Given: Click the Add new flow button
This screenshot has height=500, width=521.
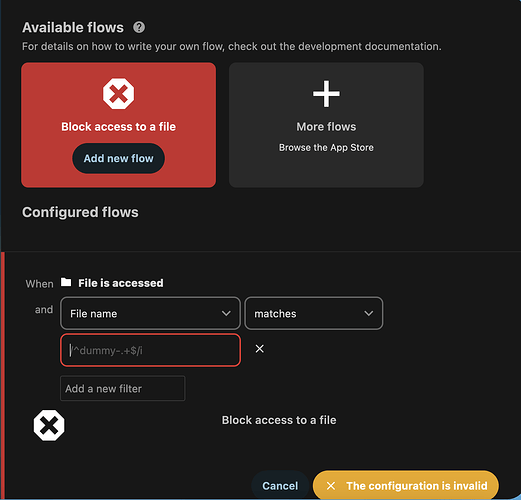Looking at the screenshot, I should pyautogui.click(x=118, y=158).
